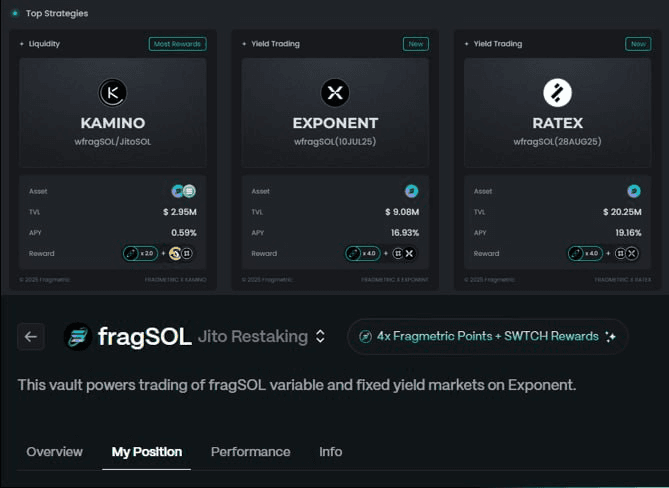Screen dimensions: 669x488
Task: Click the New badge on Exponent card
Action: 416,44
